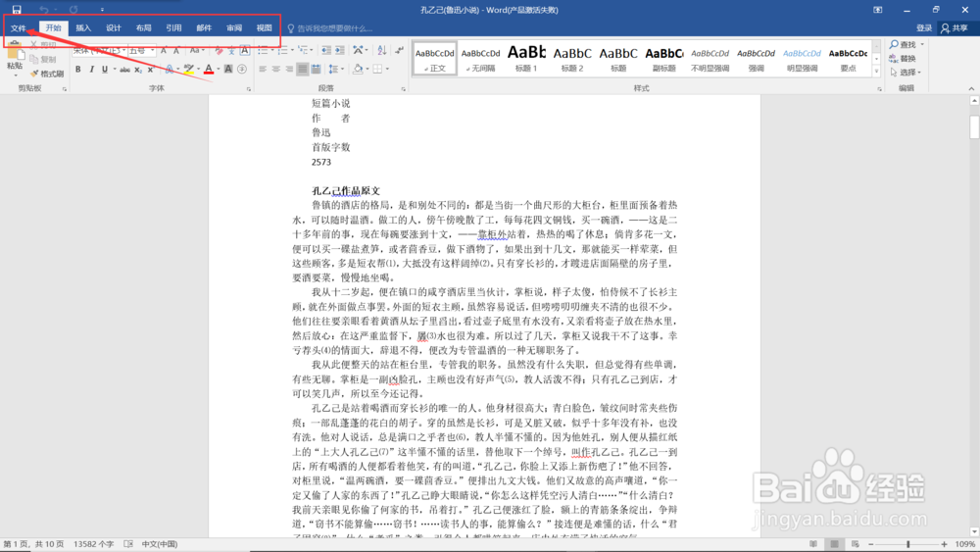This screenshot has width=980, height=552.
Task: Click the Sort A-Z icon
Action: pyautogui.click(x=382, y=50)
